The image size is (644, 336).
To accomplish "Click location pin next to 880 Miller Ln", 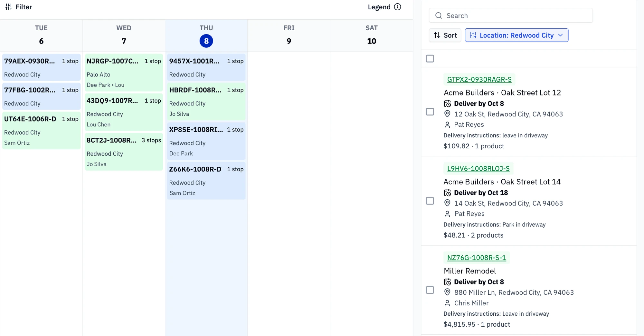I will [x=447, y=292].
